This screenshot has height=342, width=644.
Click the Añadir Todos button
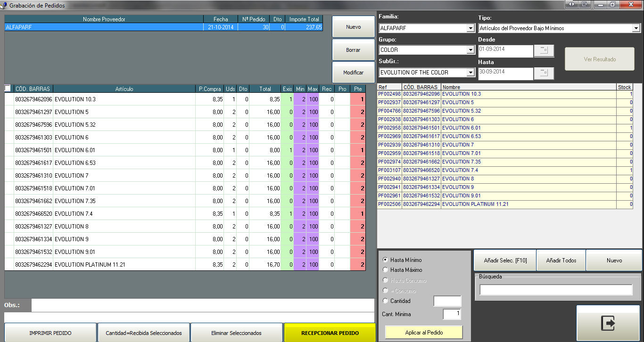point(561,261)
